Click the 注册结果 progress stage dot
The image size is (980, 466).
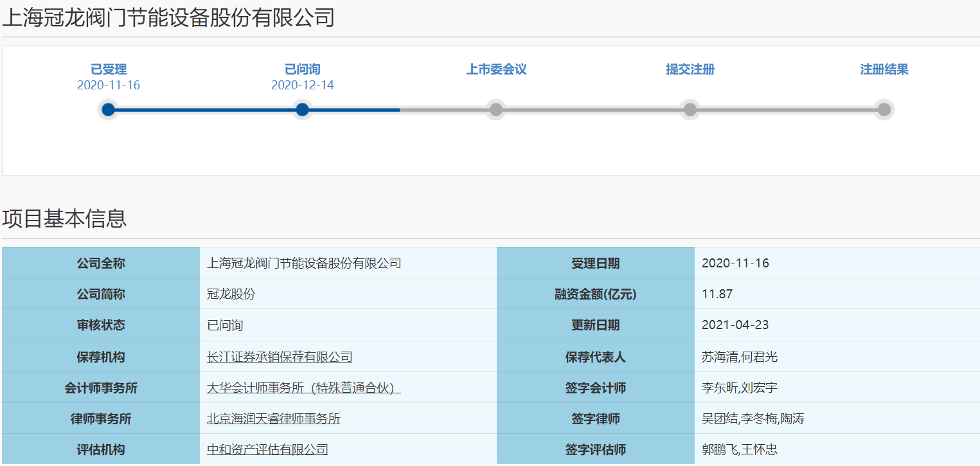point(884,110)
